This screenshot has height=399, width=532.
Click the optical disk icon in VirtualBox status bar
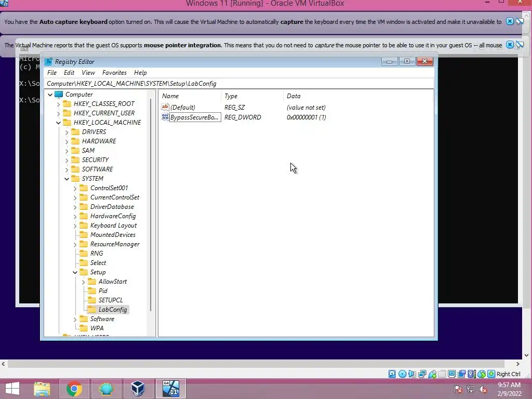point(402,374)
